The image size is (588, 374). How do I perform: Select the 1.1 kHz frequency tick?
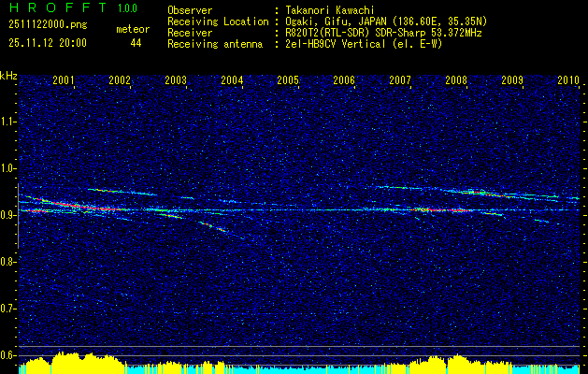pyautogui.click(x=7, y=122)
